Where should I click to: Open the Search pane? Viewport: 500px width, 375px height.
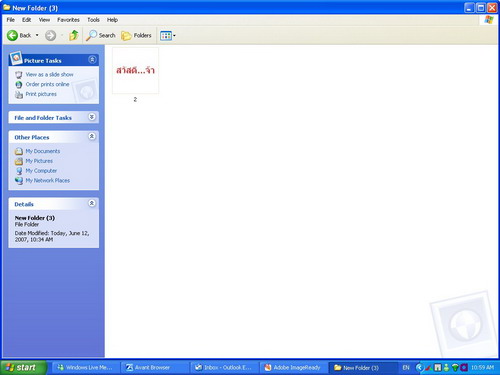pyautogui.click(x=100, y=35)
